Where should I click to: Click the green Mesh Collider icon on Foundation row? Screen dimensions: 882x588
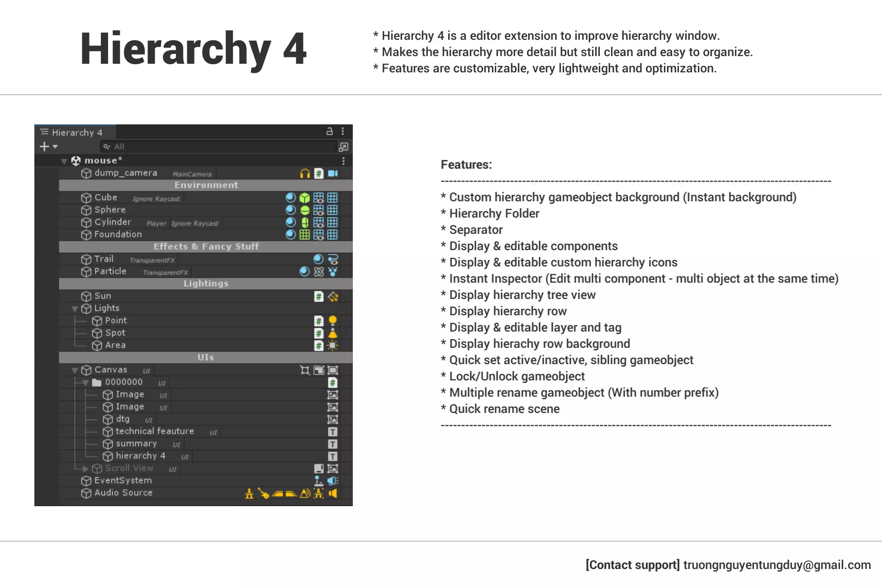[305, 235]
